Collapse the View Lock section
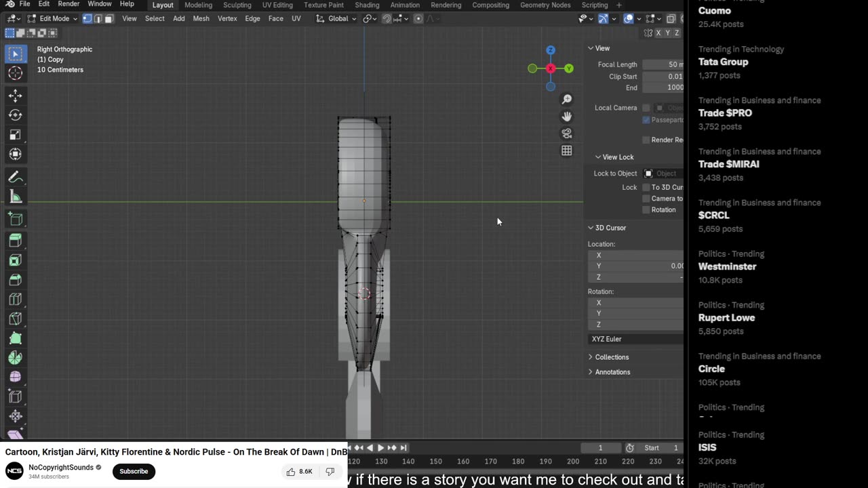The height and width of the screenshot is (488, 868). pos(614,157)
